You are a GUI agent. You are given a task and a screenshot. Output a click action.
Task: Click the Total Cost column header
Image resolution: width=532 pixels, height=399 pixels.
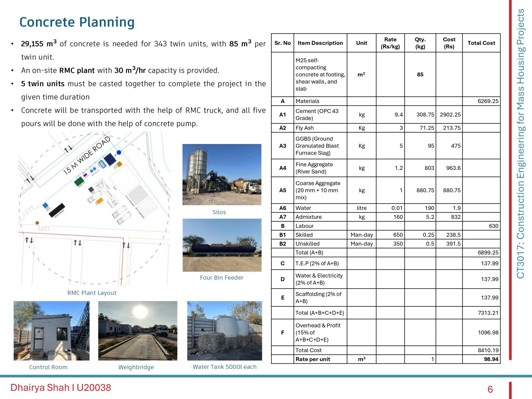[481, 43]
